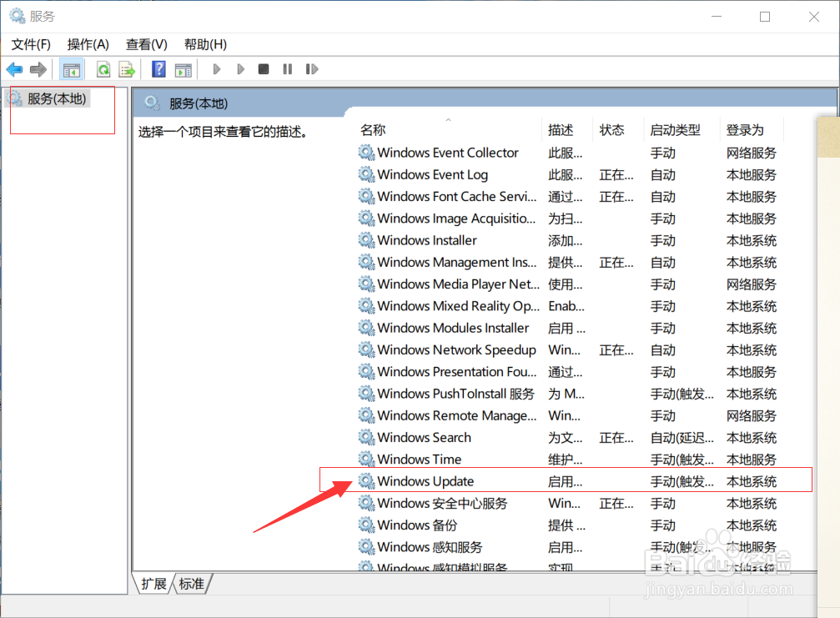Toggle the console tree pane icon
This screenshot has height=618, width=840.
pyautogui.click(x=72, y=68)
